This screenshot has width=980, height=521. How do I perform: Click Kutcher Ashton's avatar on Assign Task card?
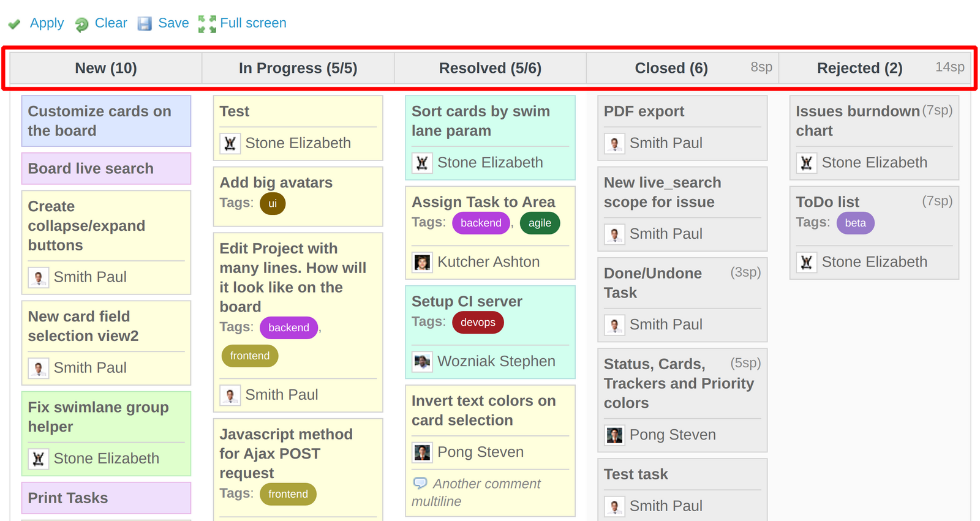(x=421, y=262)
